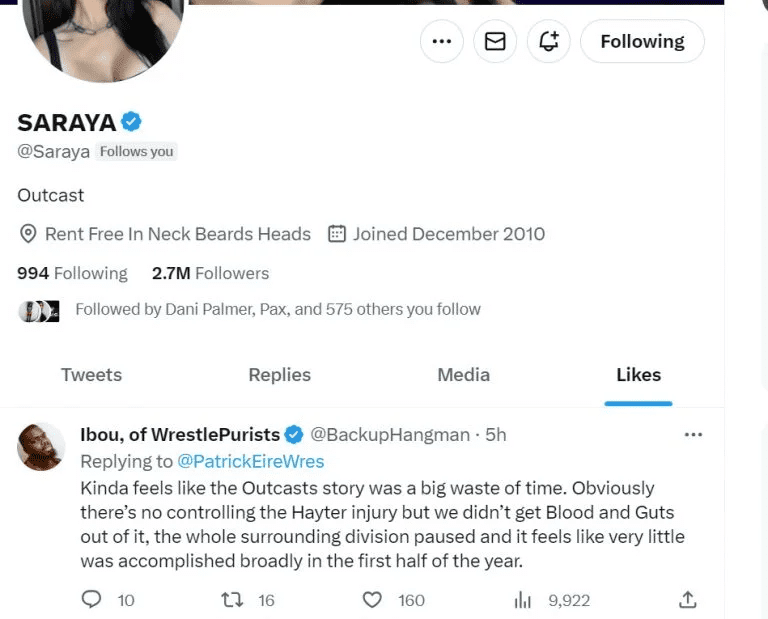Click the retweet icon on the tweet

click(x=232, y=600)
